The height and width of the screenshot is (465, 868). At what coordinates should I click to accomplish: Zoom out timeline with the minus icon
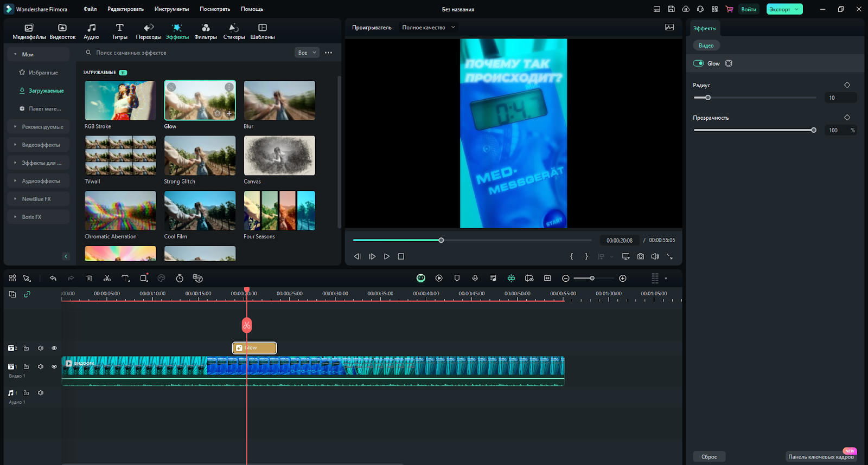pos(566,278)
